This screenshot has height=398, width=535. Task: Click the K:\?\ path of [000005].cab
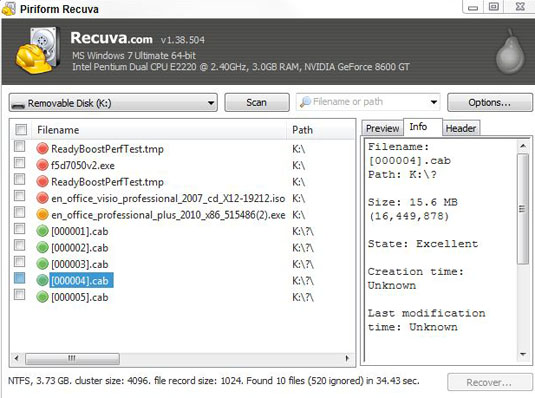coord(303,297)
